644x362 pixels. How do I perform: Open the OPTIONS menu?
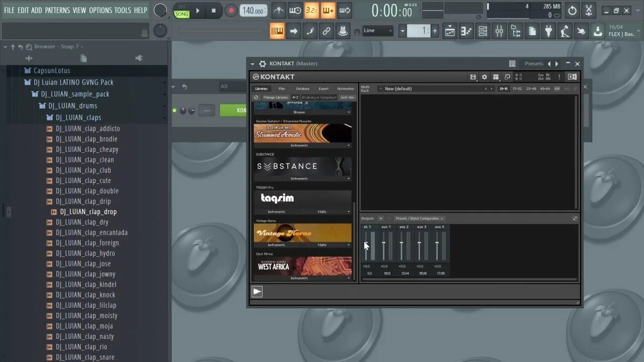coord(101,10)
